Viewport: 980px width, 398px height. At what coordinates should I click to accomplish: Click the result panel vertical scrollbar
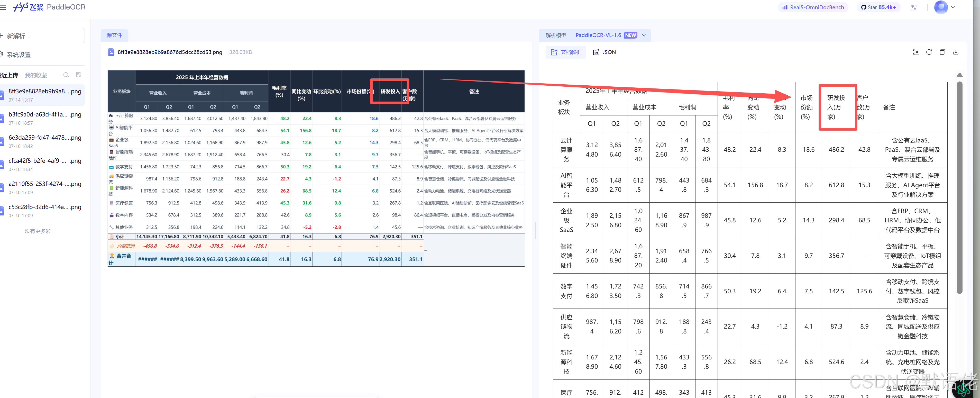pyautogui.click(x=959, y=187)
